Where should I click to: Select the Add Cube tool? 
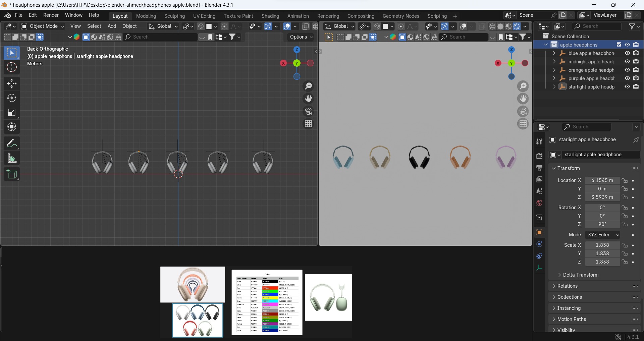(x=12, y=174)
